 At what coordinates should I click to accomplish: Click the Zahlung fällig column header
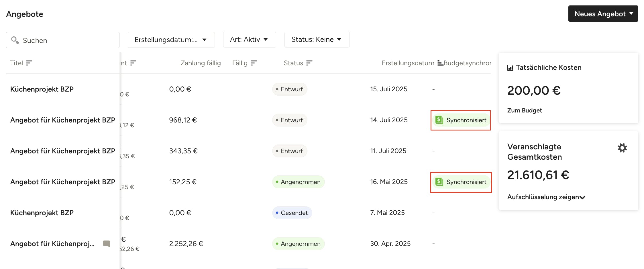point(201,63)
